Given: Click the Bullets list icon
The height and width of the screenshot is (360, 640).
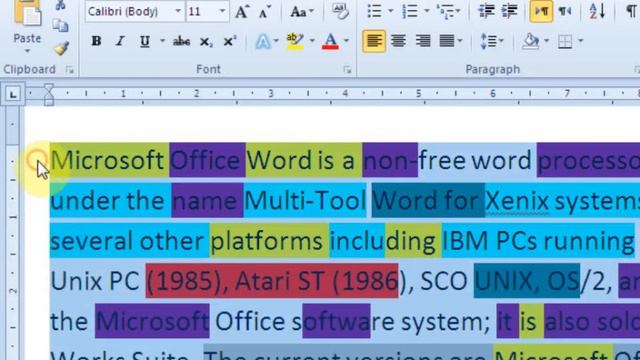Looking at the screenshot, I should click(x=374, y=11).
